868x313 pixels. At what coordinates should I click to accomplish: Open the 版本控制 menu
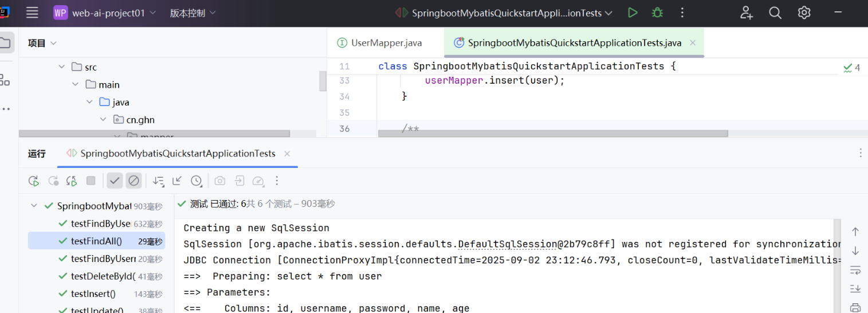tap(193, 13)
